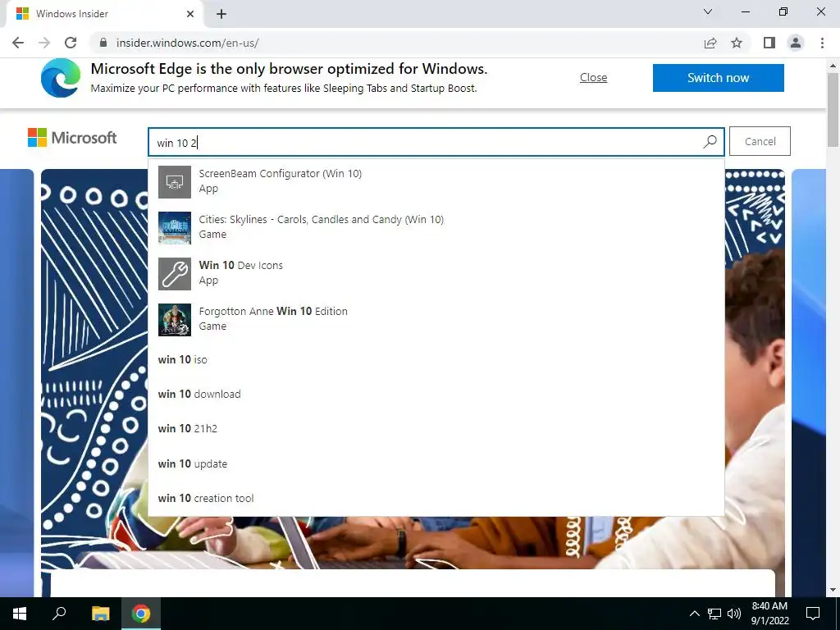Click the volume speaker tray icon

(734, 614)
